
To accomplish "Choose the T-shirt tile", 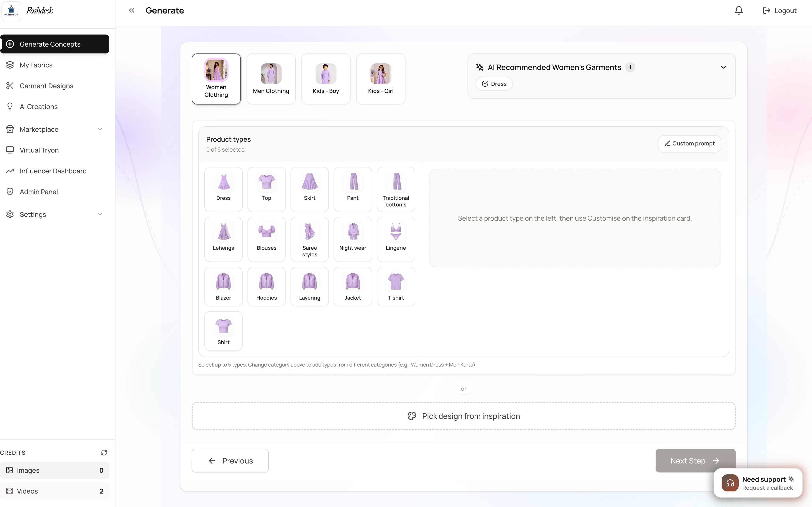I will [x=396, y=287].
